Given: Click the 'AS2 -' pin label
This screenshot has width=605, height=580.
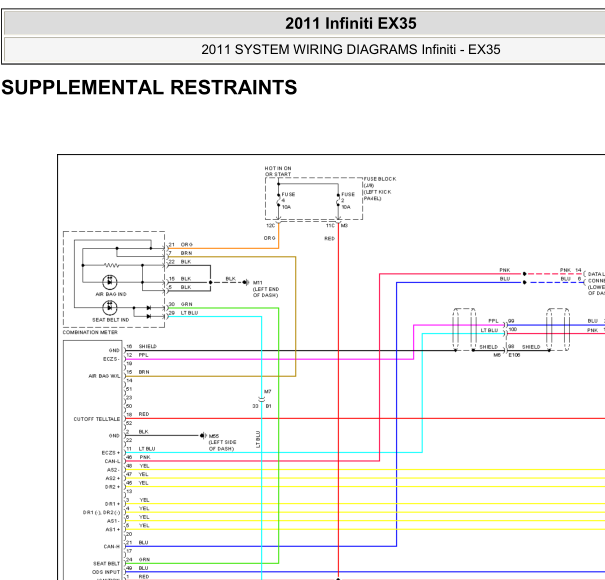Looking at the screenshot, I should [113, 470].
